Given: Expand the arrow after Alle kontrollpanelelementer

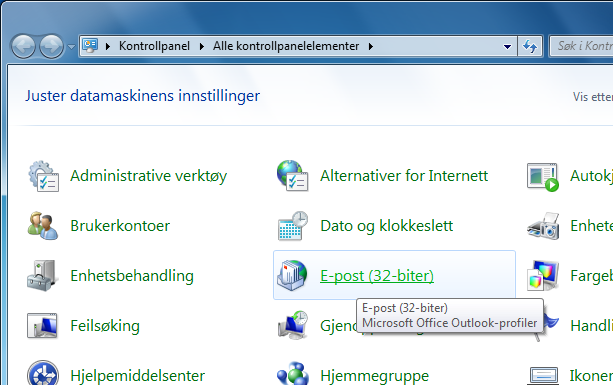Looking at the screenshot, I should [x=371, y=47].
